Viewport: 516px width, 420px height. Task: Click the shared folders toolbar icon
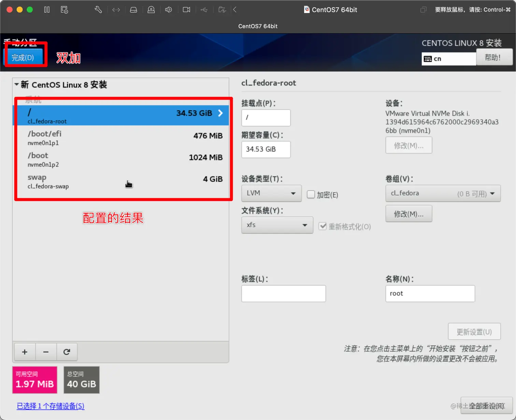coord(222,10)
